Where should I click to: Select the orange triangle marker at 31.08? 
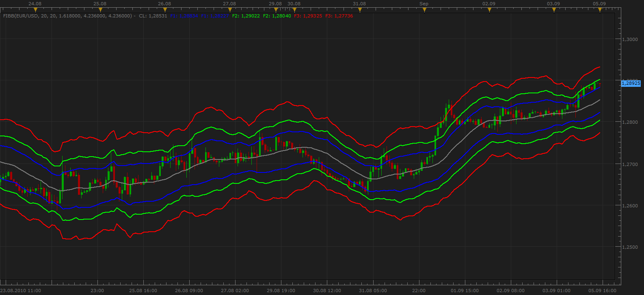pos(360,10)
